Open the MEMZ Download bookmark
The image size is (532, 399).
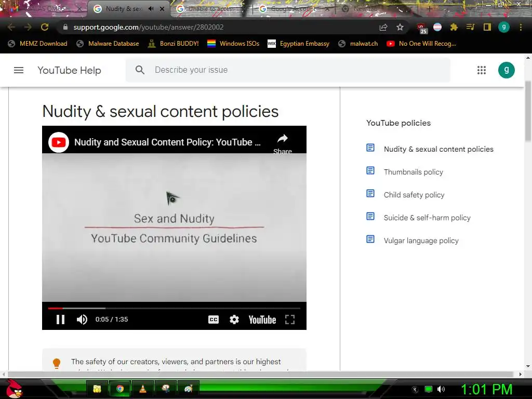coord(37,44)
